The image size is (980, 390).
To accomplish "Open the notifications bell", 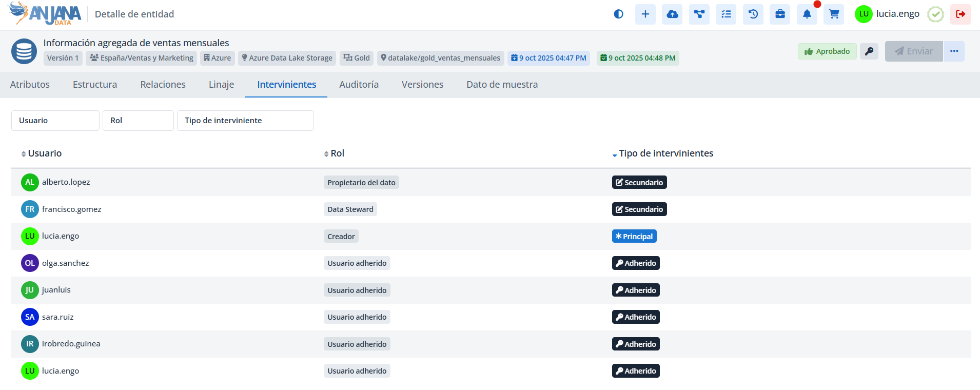I will [807, 14].
